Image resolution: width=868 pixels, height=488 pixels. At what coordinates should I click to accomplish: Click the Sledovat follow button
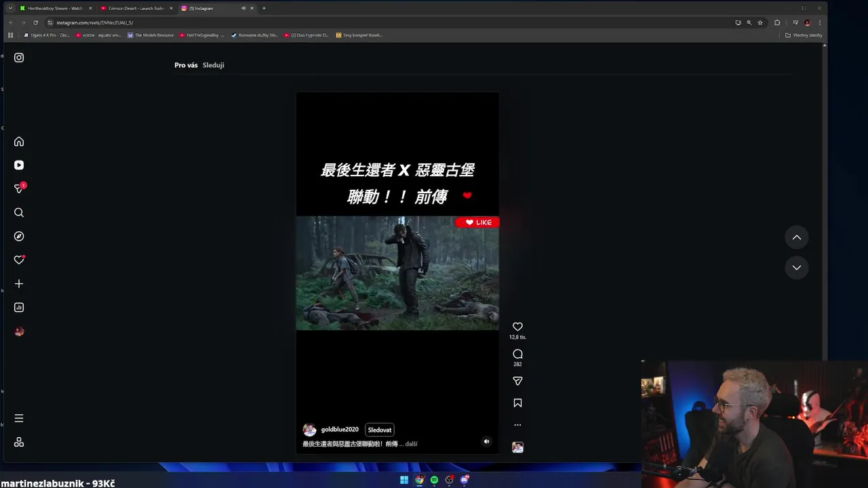pyautogui.click(x=380, y=430)
